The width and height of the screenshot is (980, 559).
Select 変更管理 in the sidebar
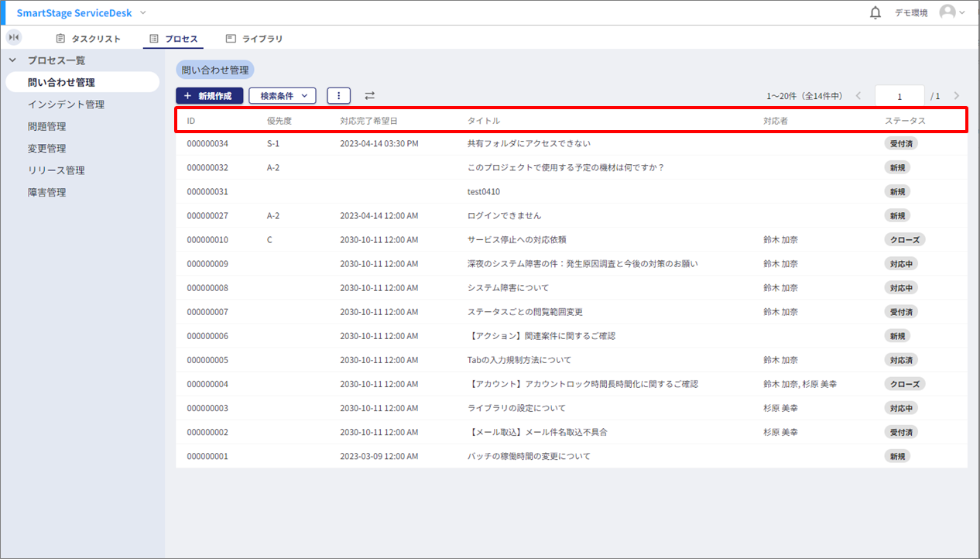(47, 149)
